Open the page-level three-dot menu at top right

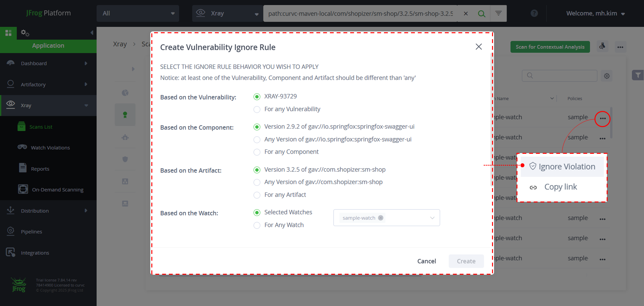point(620,47)
